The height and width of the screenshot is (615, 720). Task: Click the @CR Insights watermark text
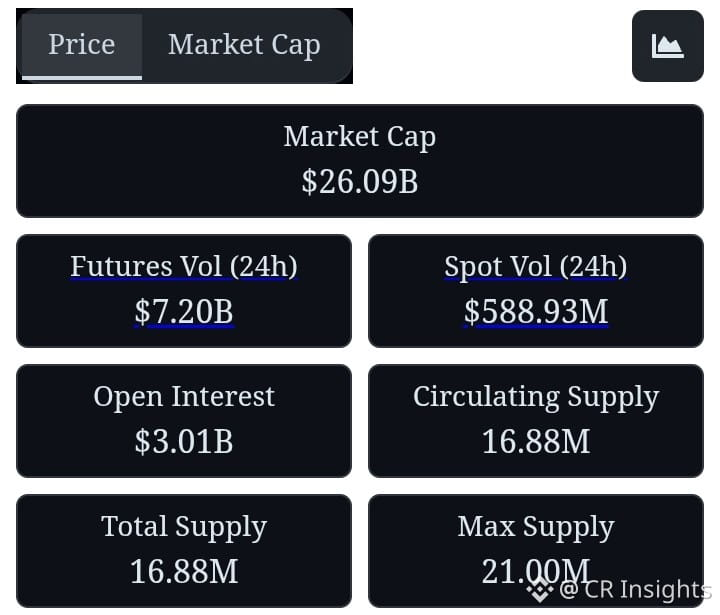click(x=636, y=590)
